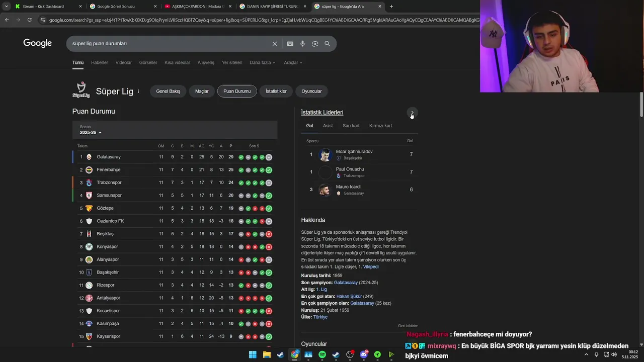Open Spotify from the taskbar

[x=322, y=354]
